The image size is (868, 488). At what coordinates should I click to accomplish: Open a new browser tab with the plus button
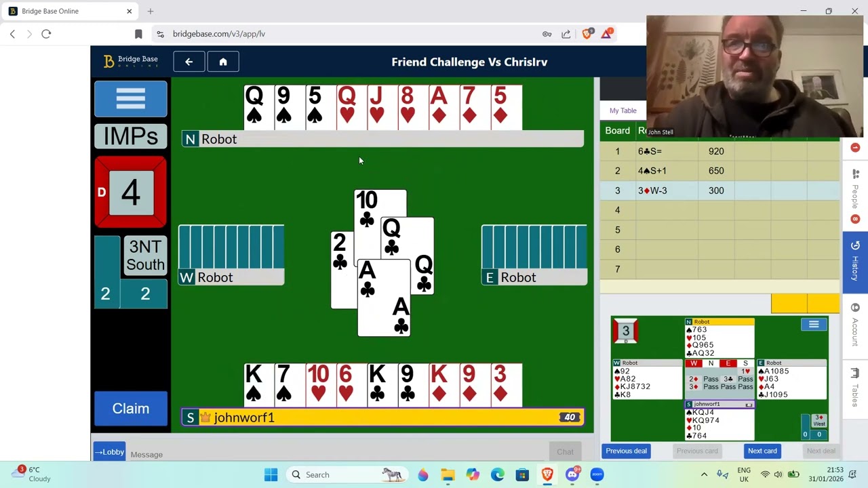151,11
